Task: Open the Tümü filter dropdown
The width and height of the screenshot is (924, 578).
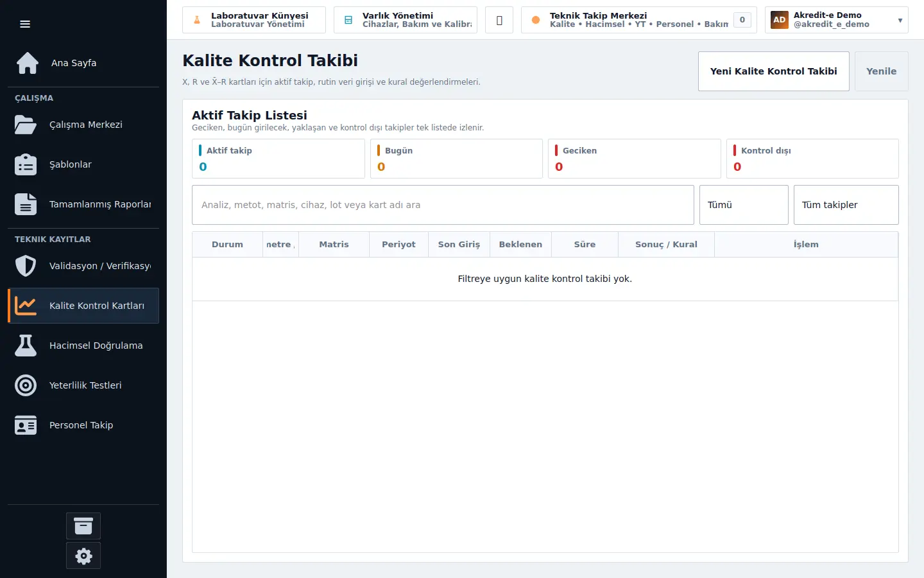Action: pyautogui.click(x=744, y=205)
